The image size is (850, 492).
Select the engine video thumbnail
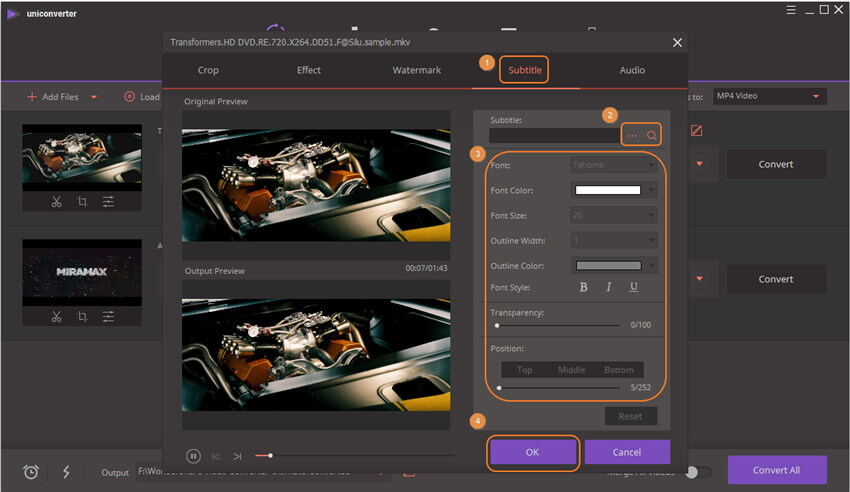pyautogui.click(x=82, y=158)
